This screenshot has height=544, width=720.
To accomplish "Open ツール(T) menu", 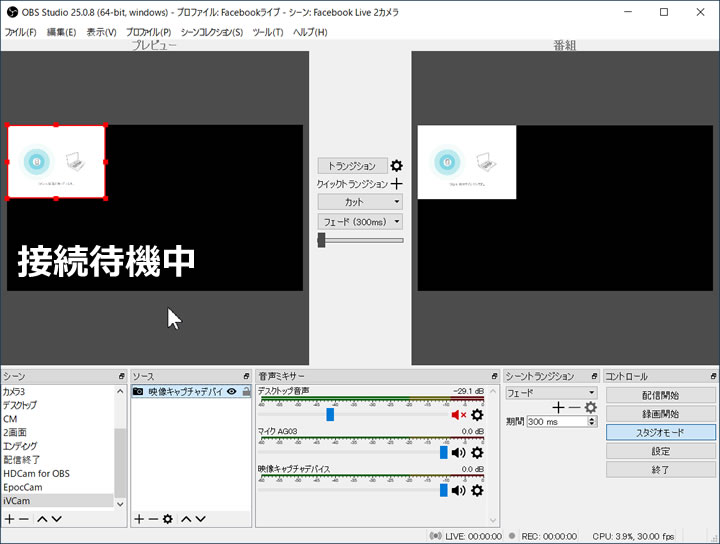I will pos(268,32).
